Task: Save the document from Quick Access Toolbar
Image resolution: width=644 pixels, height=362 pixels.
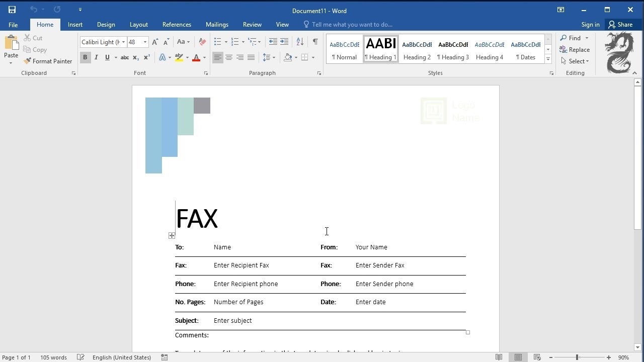Action: 12,10
